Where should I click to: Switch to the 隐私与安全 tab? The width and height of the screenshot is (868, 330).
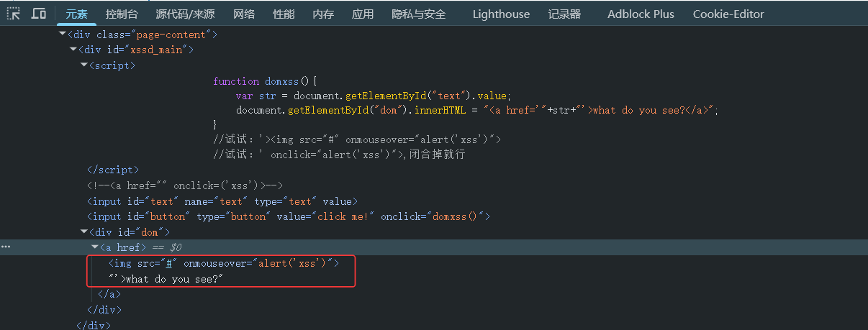[419, 14]
